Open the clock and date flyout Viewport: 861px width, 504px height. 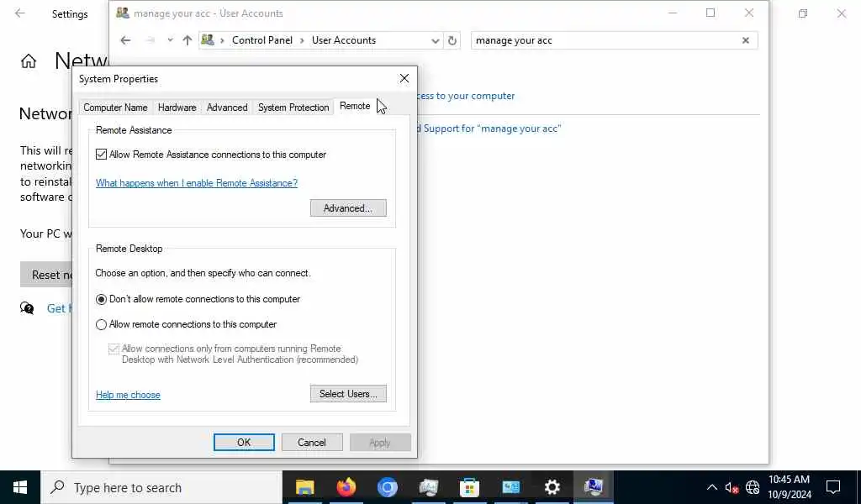click(x=789, y=487)
